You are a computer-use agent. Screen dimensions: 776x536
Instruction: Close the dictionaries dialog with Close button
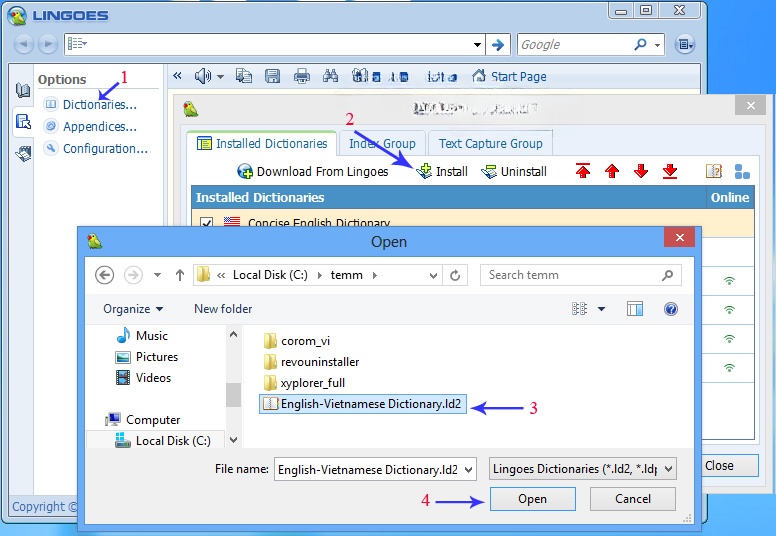pos(731,466)
